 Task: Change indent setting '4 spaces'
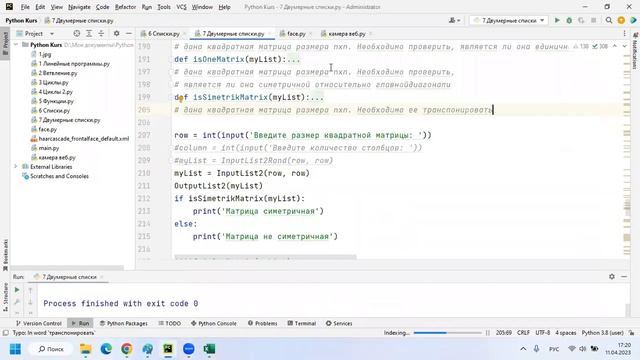point(566,333)
